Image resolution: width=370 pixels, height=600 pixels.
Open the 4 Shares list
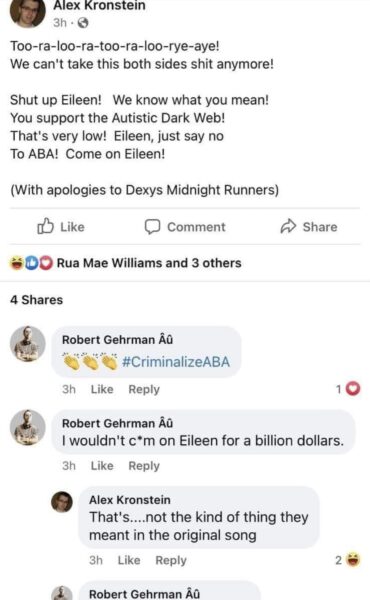tap(36, 300)
